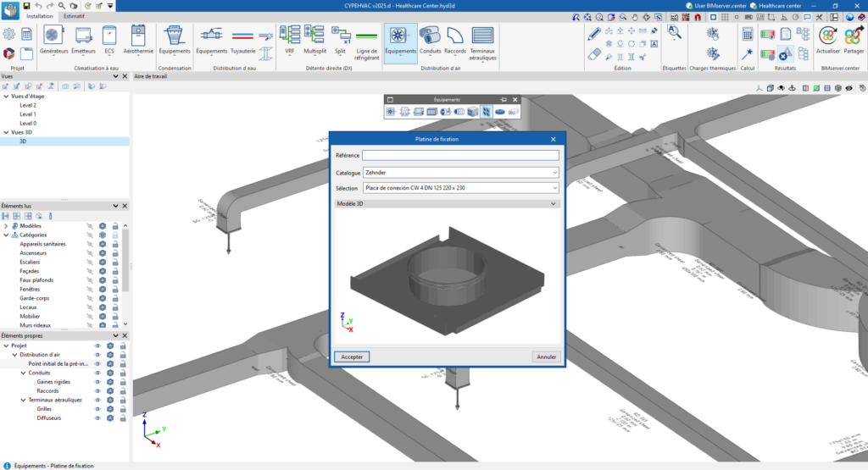Viewport: 868px width, 470px height.
Task: Open the Terminaux aérauliques tool
Action: pyautogui.click(x=482, y=43)
